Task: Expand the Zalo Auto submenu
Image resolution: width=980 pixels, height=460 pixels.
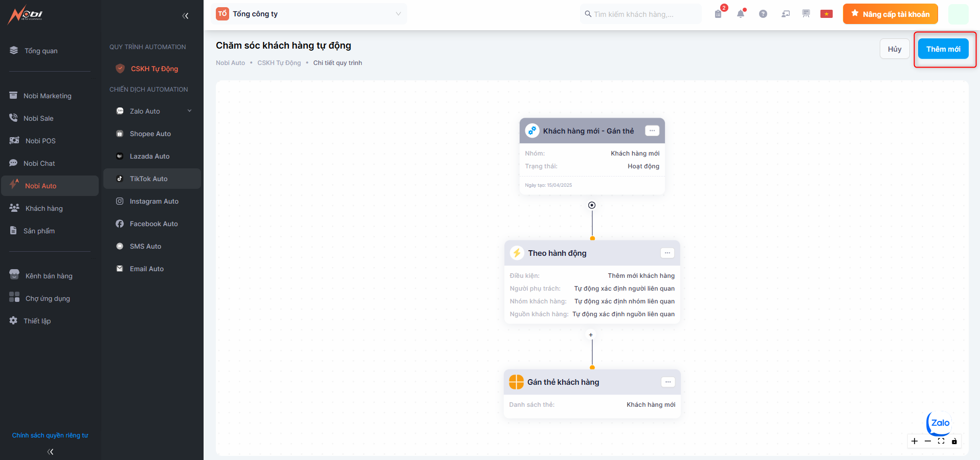Action: click(x=189, y=111)
